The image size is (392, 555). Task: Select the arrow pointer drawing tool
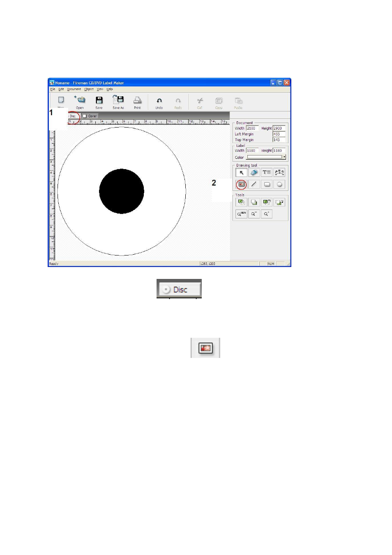point(242,173)
